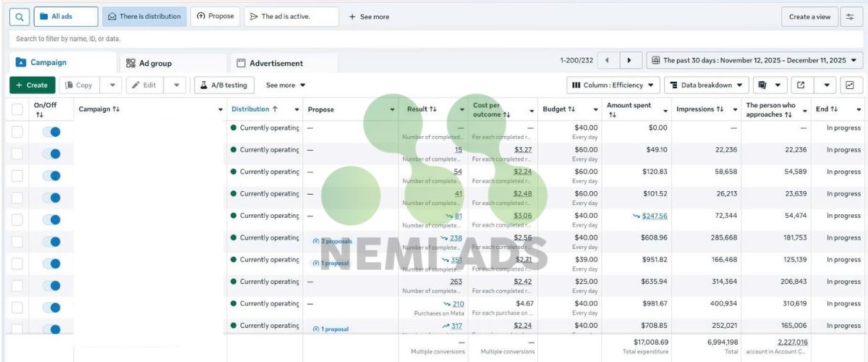Click the Copy button
Screen dimensions: 868x362
point(80,85)
